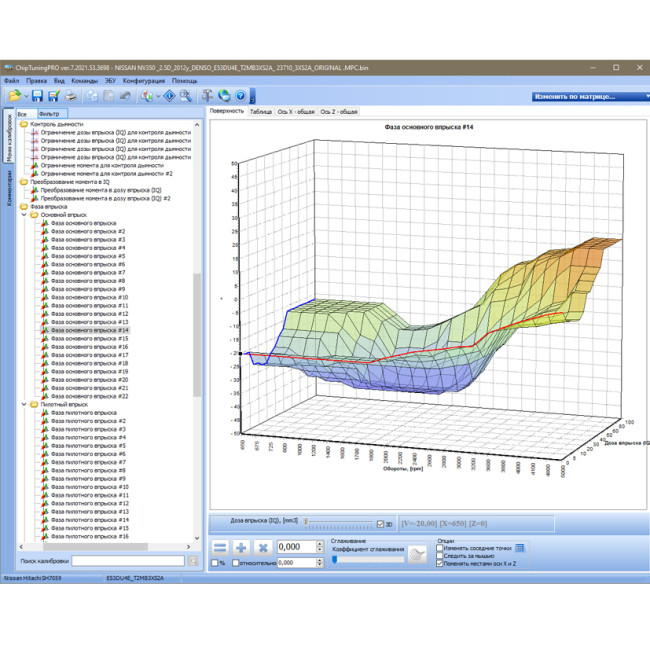Click the smoothing coefficient slider handle
Screen dimensions: 650x650
tap(335, 559)
